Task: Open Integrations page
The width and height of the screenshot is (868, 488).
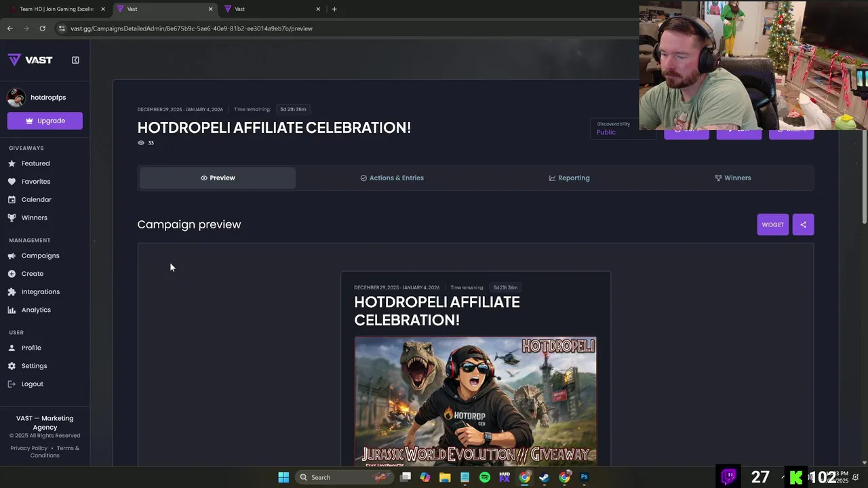Action: pyautogui.click(x=34, y=291)
